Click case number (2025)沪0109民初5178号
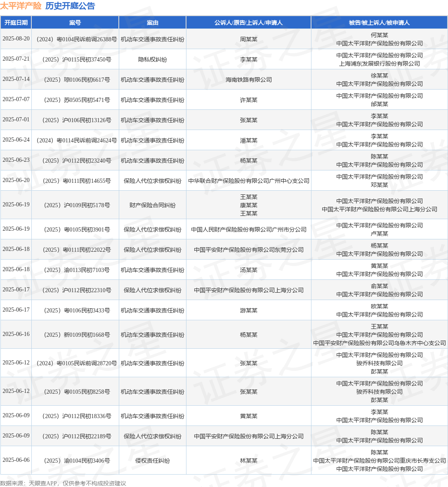Viewport: 448px width, 487px height. click(77, 205)
